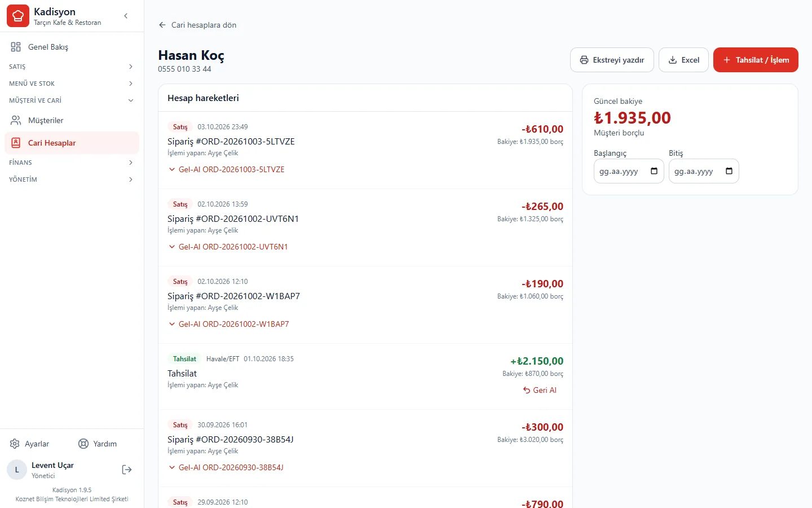Select Cari Hesaplar menu item

72,143
